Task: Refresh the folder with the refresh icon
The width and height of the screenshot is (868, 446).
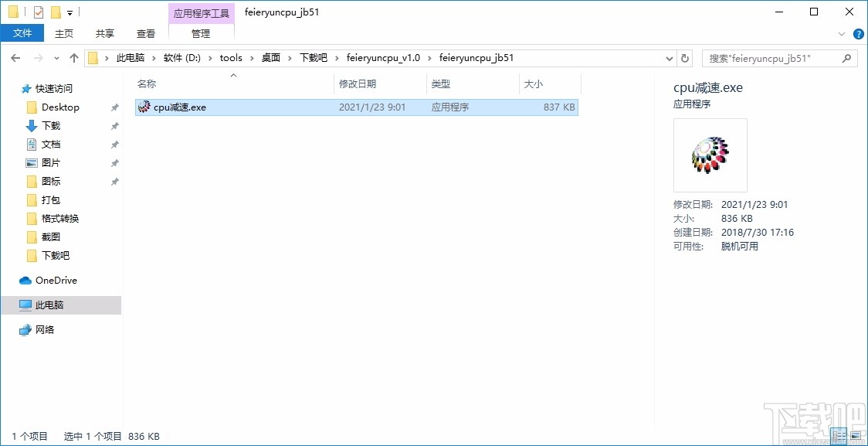Action: click(686, 58)
